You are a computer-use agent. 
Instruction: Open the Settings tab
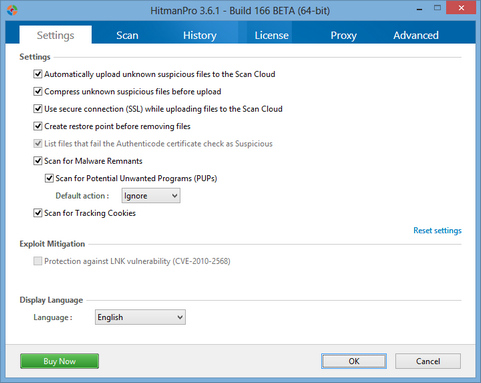pyautogui.click(x=55, y=35)
